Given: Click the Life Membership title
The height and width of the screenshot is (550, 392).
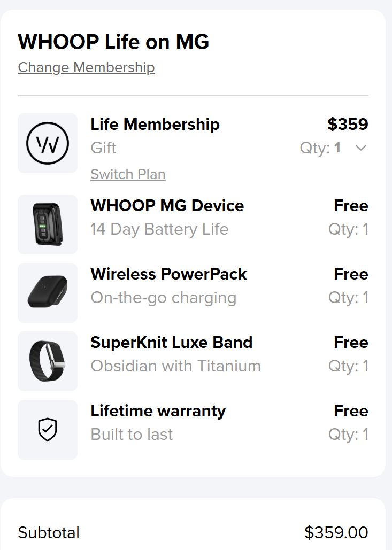Looking at the screenshot, I should pos(155,125).
